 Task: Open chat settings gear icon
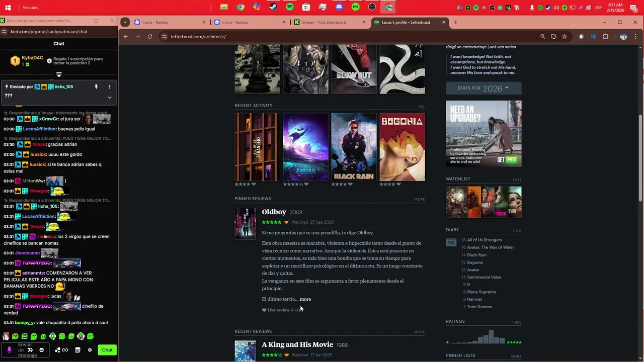[x=90, y=350]
